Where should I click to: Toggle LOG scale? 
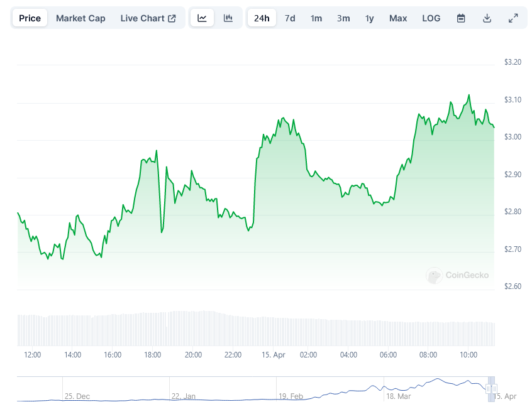pos(431,18)
